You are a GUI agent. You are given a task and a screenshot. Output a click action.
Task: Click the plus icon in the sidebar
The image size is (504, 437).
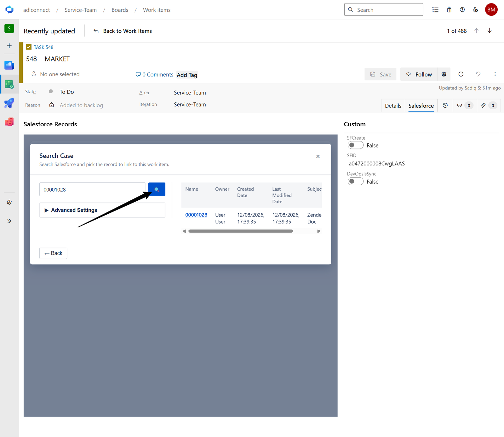point(9,46)
